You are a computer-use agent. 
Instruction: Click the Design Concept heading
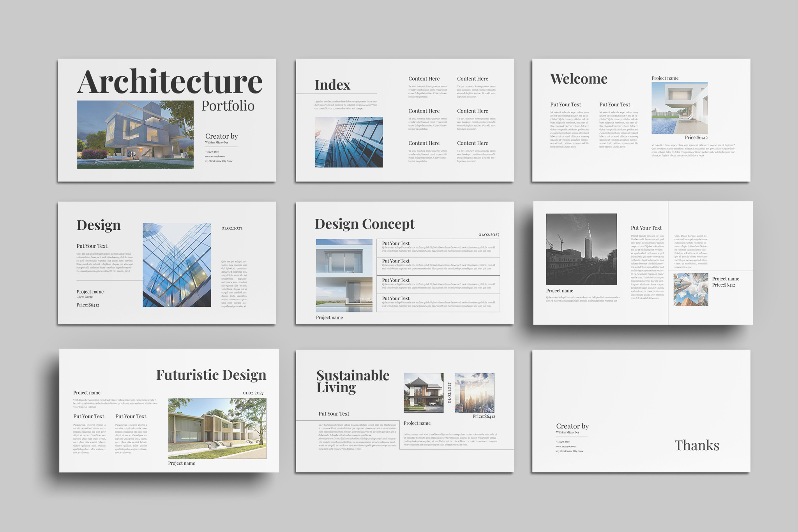tap(364, 224)
